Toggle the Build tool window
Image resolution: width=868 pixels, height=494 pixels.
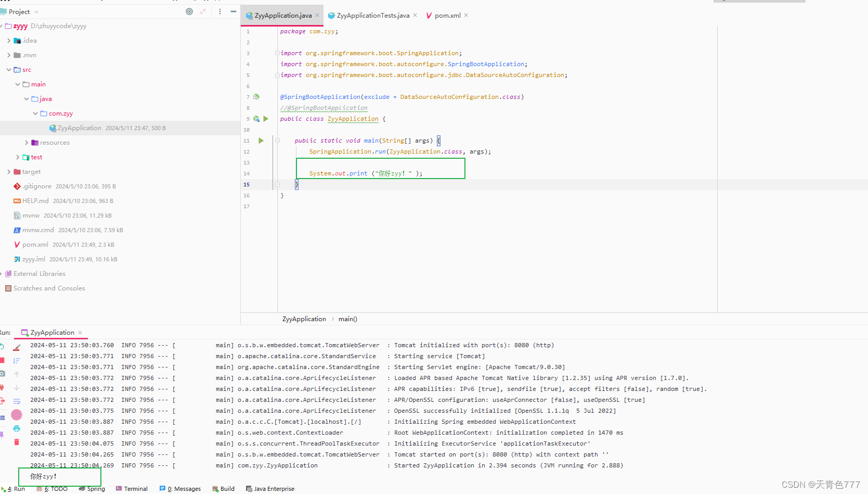(223, 488)
